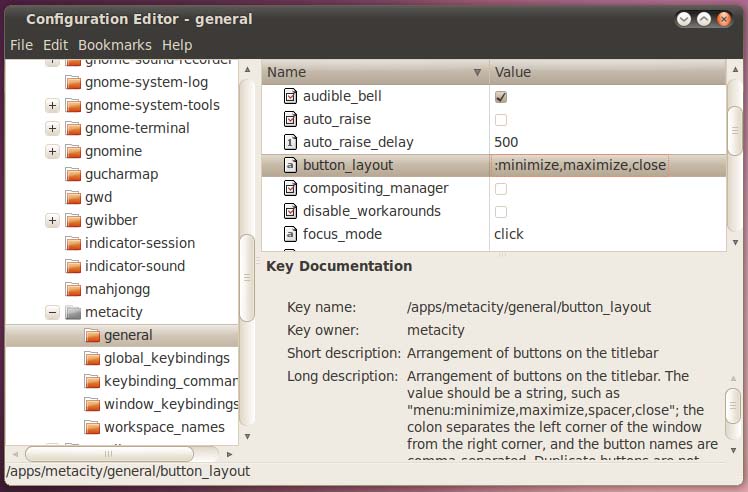Click the global_keybindings folder icon
The width and height of the screenshot is (748, 492).
[x=92, y=358]
